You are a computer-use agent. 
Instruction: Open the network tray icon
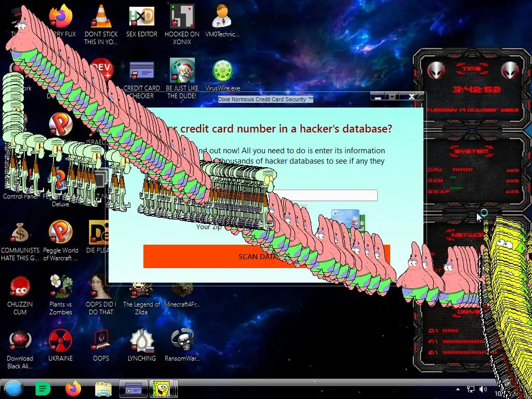[471, 389]
